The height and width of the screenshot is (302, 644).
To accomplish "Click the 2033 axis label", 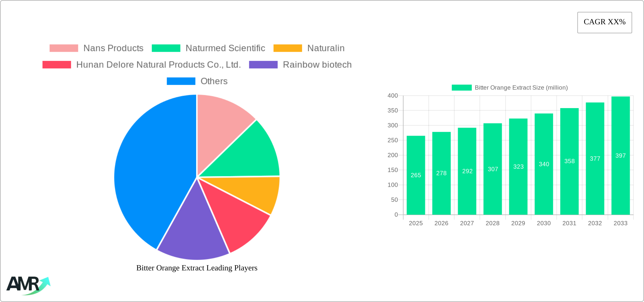I will [x=620, y=223].
